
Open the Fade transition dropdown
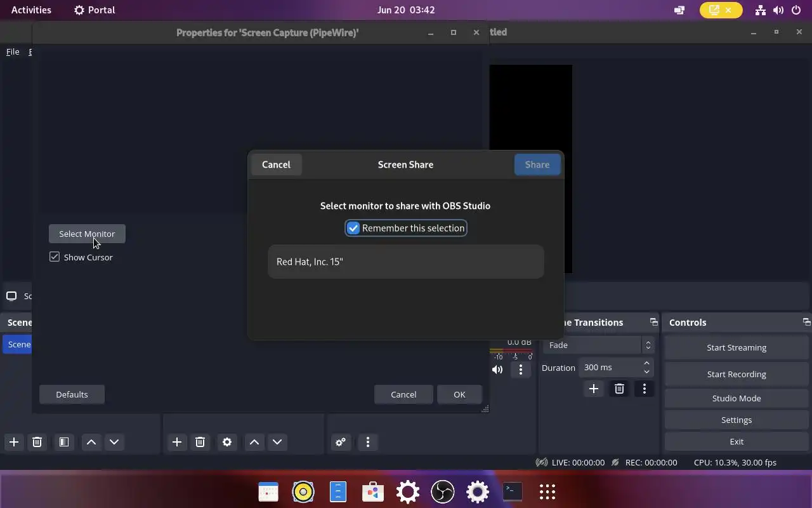(x=599, y=345)
